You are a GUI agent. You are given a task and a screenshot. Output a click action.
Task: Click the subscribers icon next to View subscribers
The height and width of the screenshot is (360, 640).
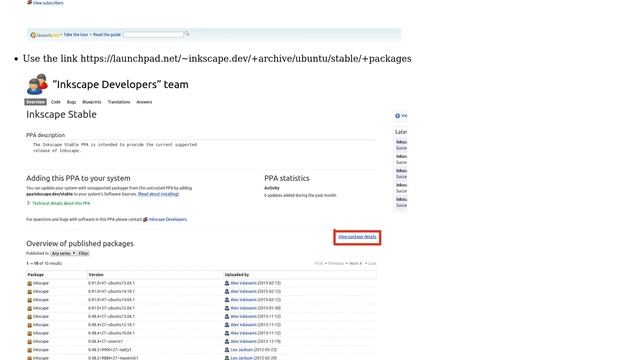[29, 2]
